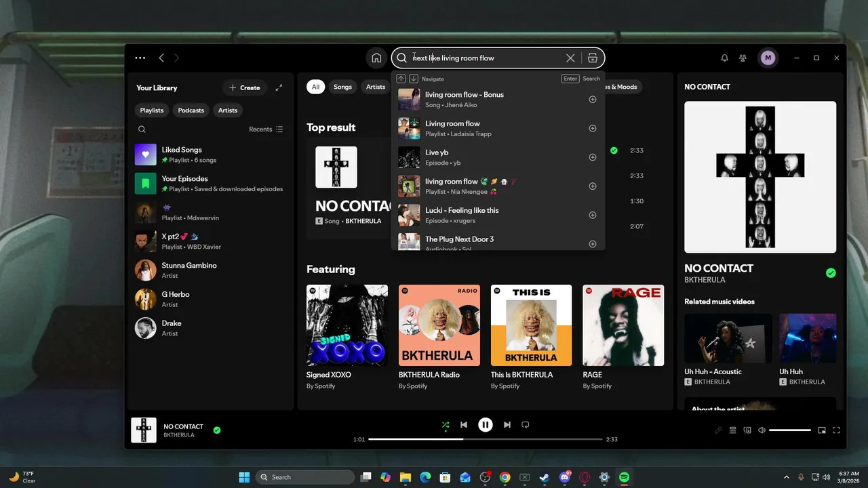Toggle liked checkmark beside NO CONTACT in player bar
The image size is (868, 488).
point(217,430)
